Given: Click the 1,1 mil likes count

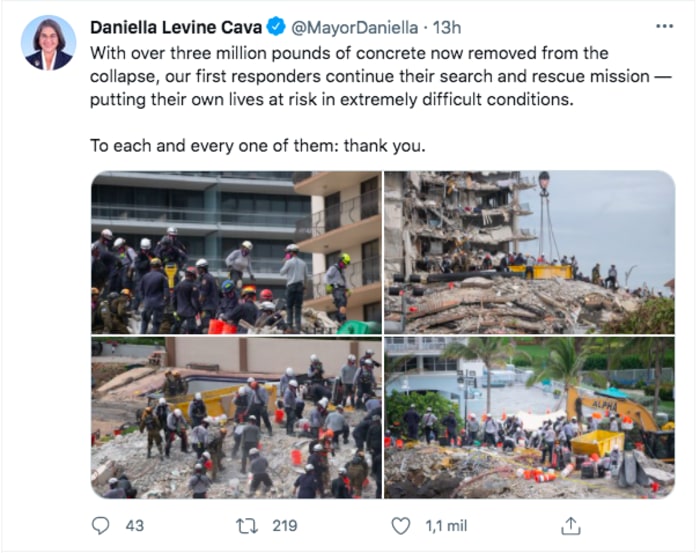Looking at the screenshot, I should coord(446,526).
